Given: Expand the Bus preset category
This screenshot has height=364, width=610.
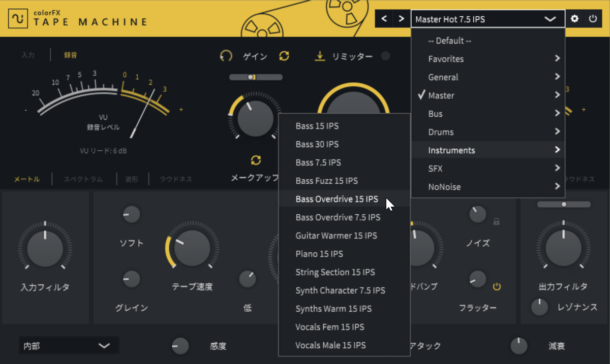Looking at the screenshot, I should tap(488, 114).
